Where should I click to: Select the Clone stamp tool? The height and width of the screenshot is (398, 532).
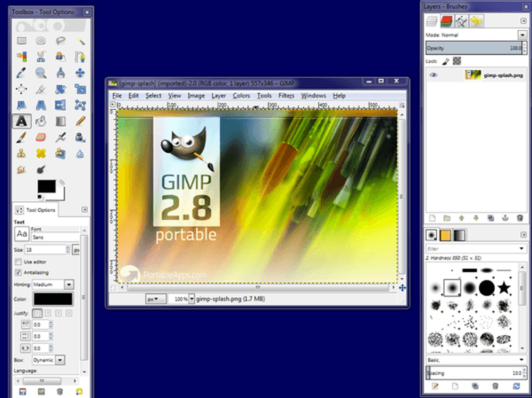pyautogui.click(x=22, y=153)
